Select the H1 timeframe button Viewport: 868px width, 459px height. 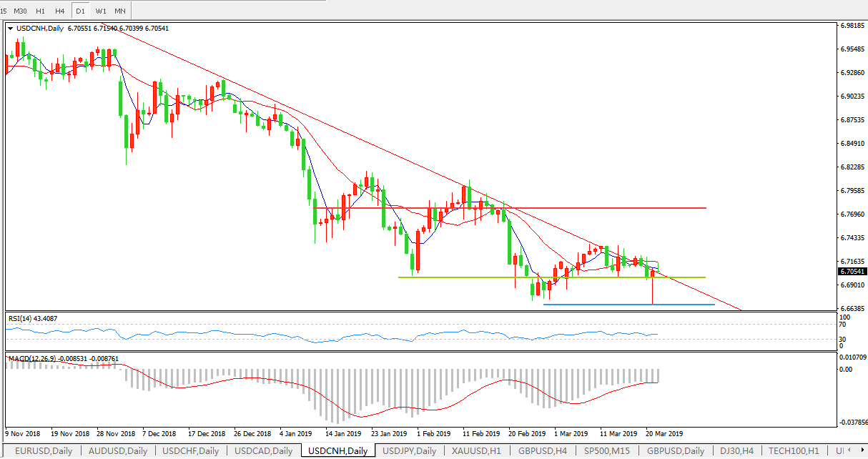click(x=41, y=11)
